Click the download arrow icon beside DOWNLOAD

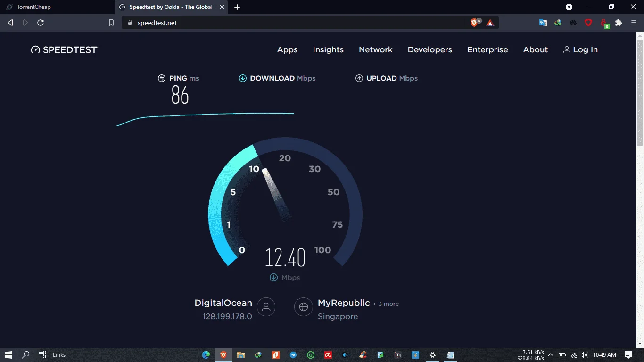pos(243,78)
